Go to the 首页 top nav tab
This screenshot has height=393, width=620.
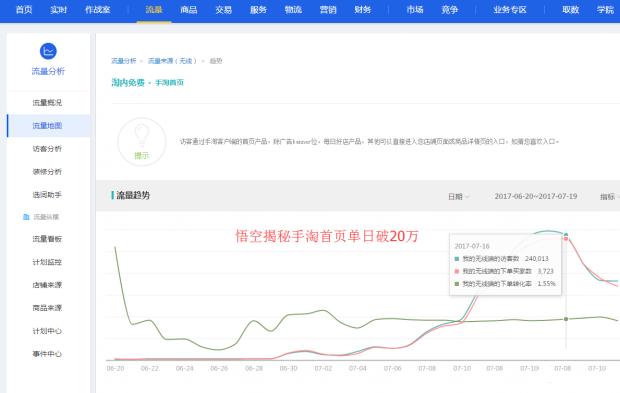tap(24, 10)
